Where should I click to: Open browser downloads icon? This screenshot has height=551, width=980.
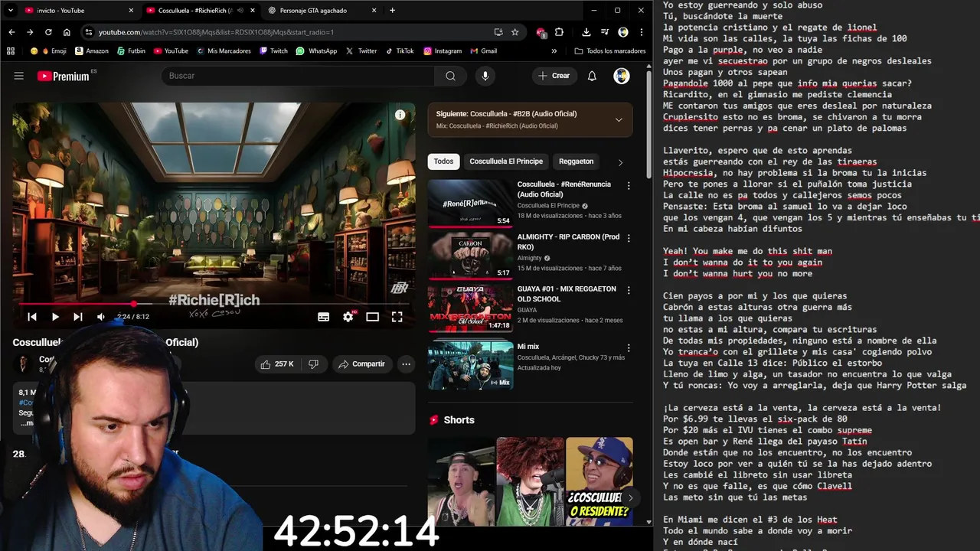tap(586, 32)
